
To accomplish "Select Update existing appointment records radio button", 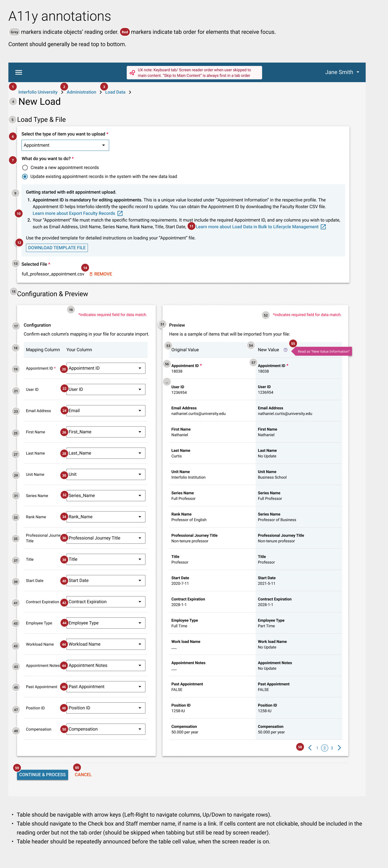I will (x=25, y=177).
